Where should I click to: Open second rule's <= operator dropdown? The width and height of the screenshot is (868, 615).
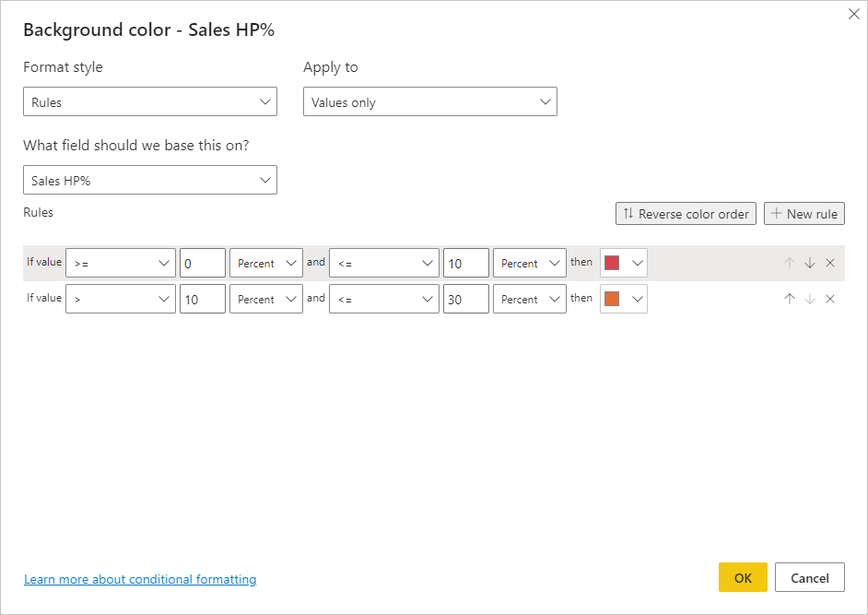coord(384,299)
